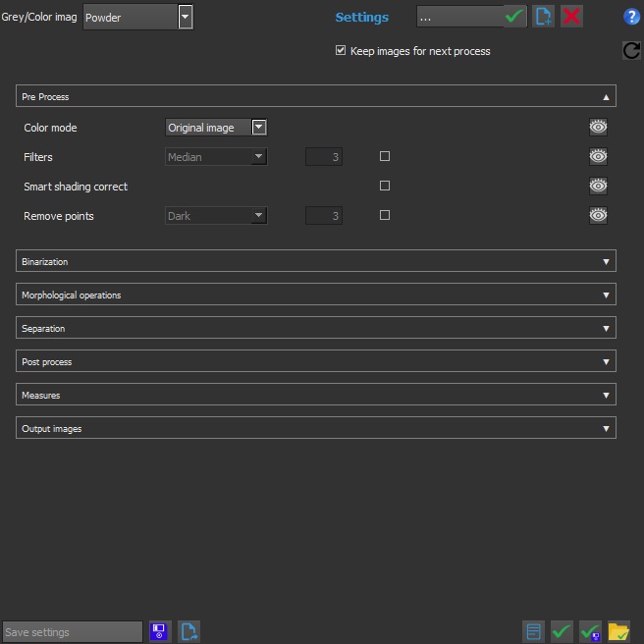Click the Remove points value field showing 3
The width and height of the screenshot is (644, 644).
pos(324,216)
